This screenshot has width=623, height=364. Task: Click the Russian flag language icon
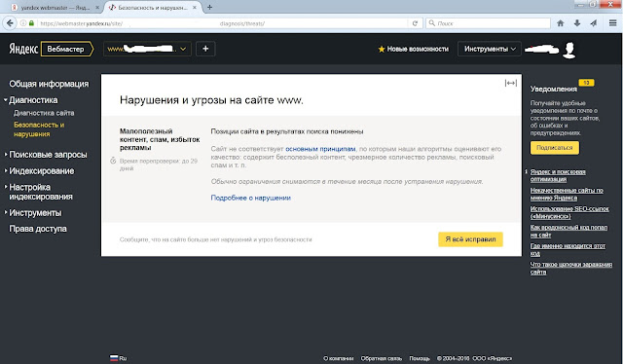(x=114, y=357)
